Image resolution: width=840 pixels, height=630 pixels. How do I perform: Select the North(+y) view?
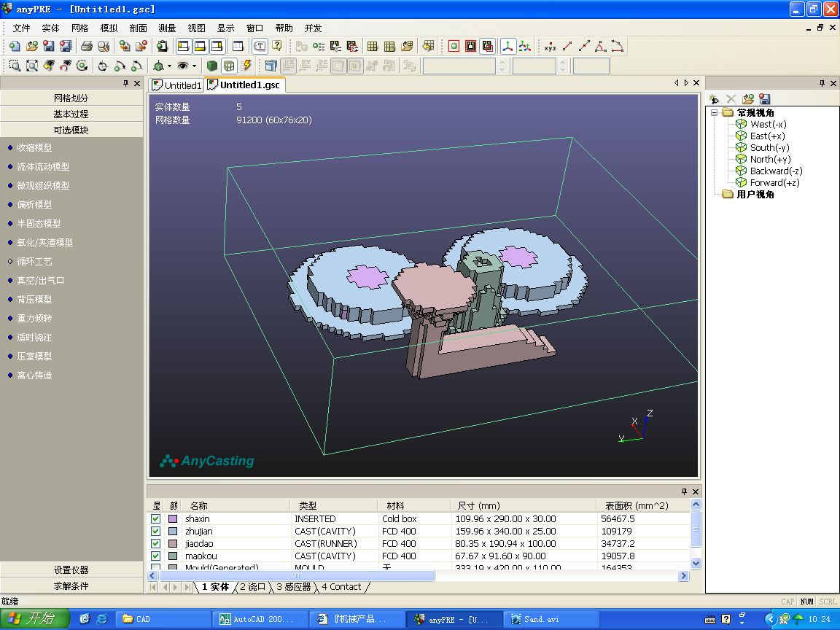click(x=770, y=159)
